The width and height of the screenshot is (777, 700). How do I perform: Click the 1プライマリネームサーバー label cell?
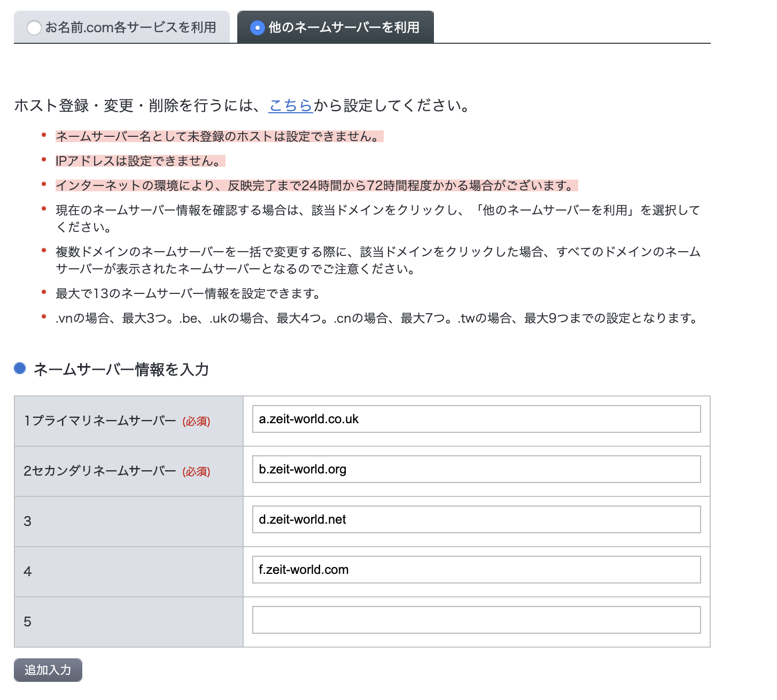[x=129, y=421]
